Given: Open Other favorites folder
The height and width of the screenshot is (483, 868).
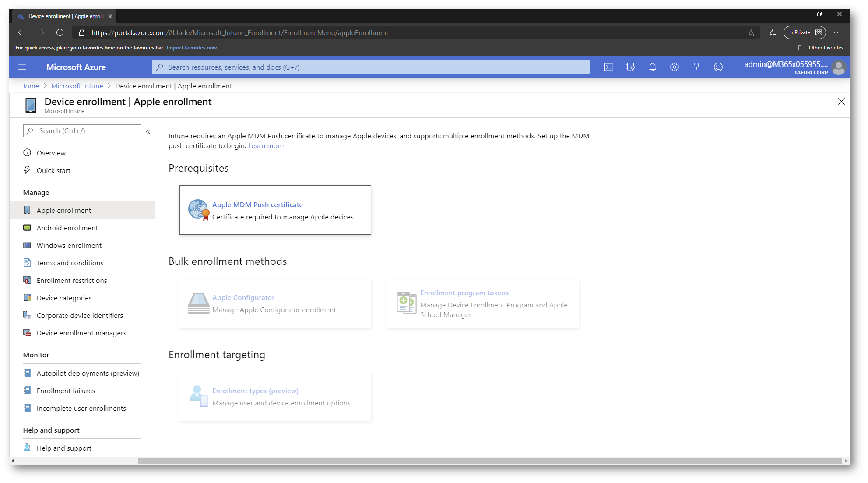Looking at the screenshot, I should click(x=821, y=48).
